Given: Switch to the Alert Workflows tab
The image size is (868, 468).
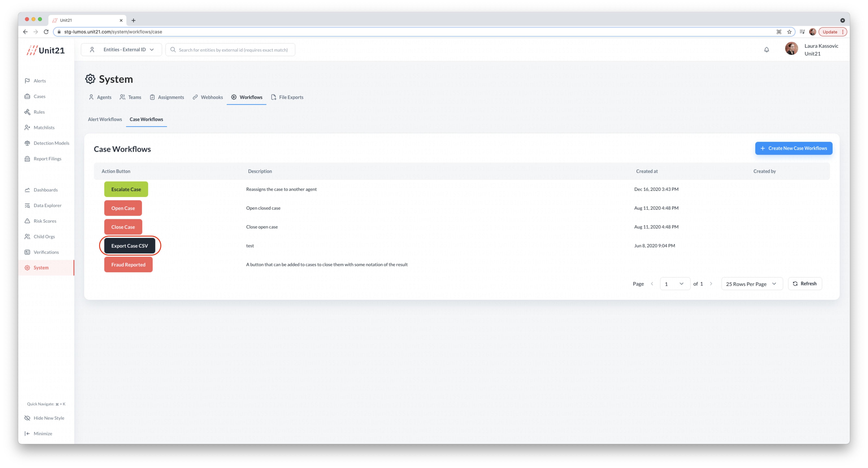Looking at the screenshot, I should click(105, 119).
